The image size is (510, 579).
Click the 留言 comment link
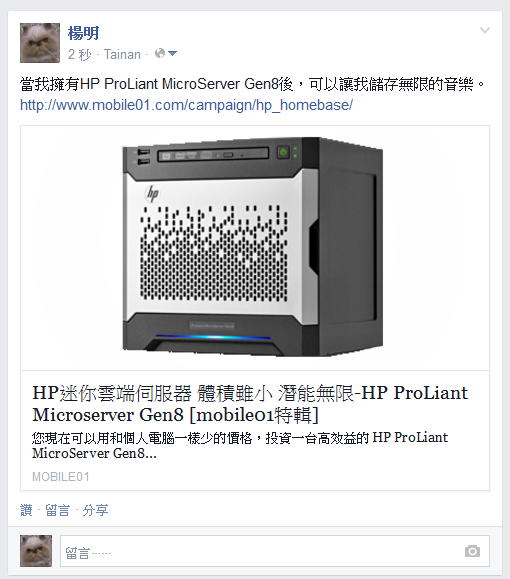pyautogui.click(x=57, y=510)
